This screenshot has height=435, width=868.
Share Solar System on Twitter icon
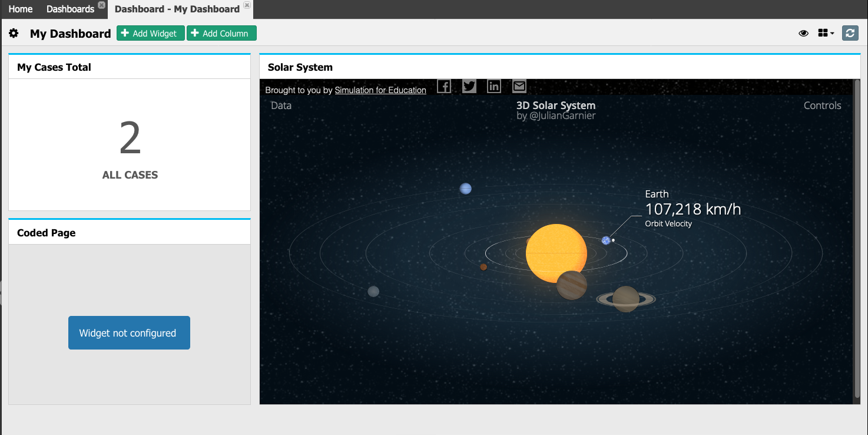(469, 87)
